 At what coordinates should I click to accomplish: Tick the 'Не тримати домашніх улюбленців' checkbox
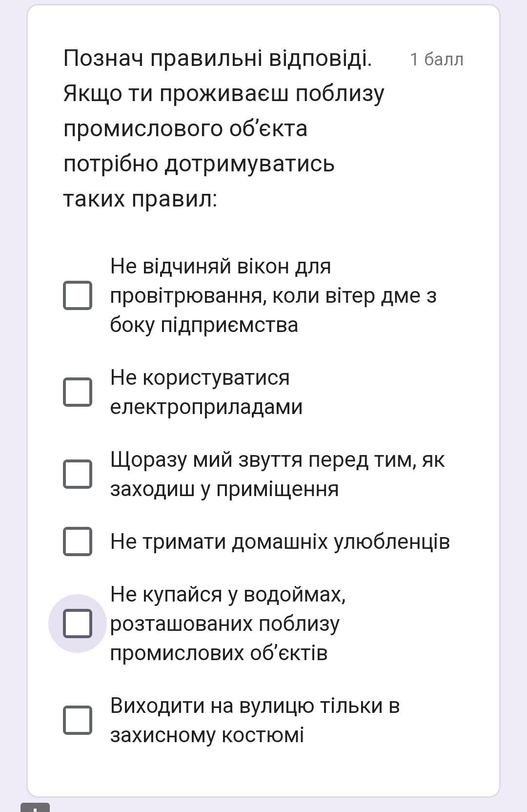(78, 541)
